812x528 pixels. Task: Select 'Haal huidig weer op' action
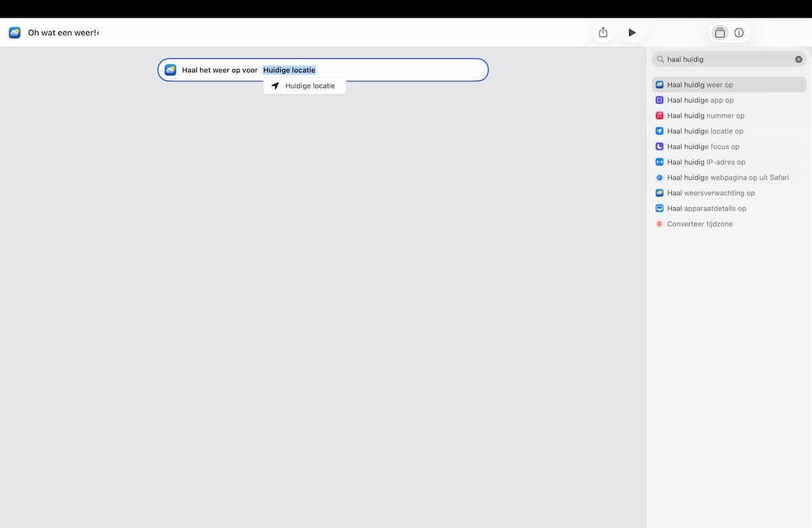click(x=729, y=85)
